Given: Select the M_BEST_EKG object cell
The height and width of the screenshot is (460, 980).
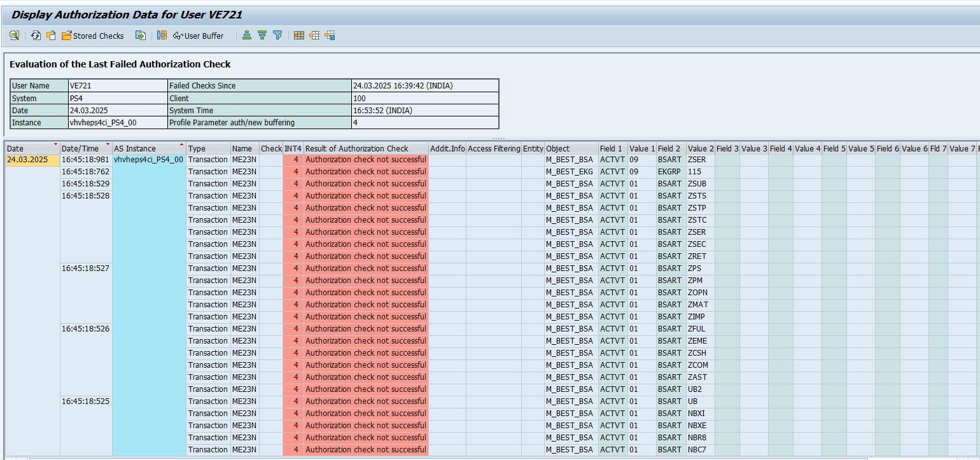Looking at the screenshot, I should point(569,172).
